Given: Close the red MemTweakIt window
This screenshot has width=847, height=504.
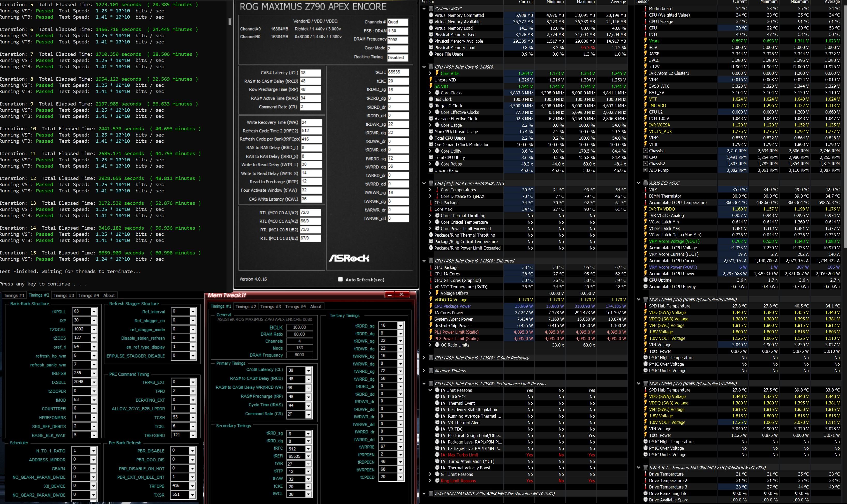Looking at the screenshot, I should coord(402,295).
